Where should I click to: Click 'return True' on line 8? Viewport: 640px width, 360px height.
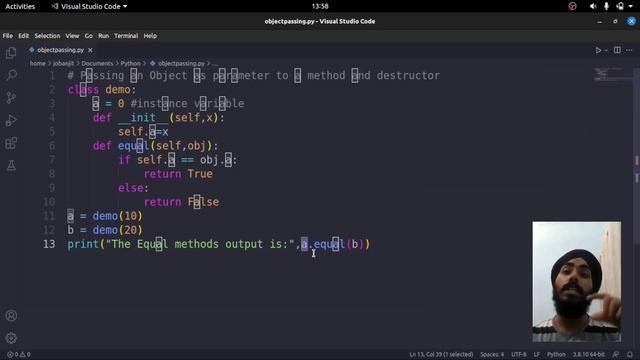coord(178,174)
